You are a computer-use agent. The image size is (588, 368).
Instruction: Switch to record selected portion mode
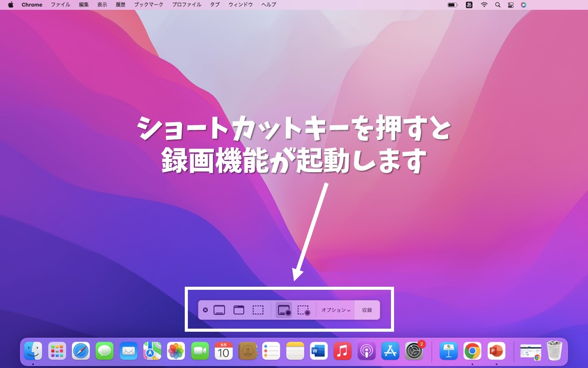click(x=304, y=310)
